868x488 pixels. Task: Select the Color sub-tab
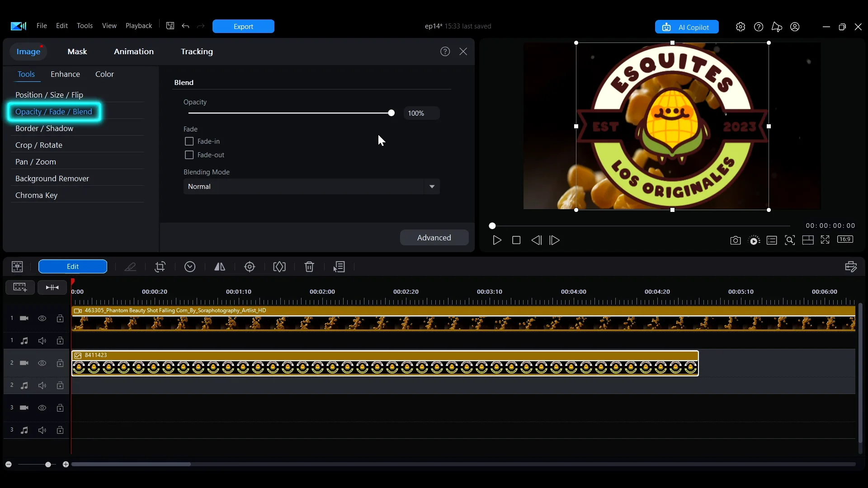pyautogui.click(x=104, y=74)
